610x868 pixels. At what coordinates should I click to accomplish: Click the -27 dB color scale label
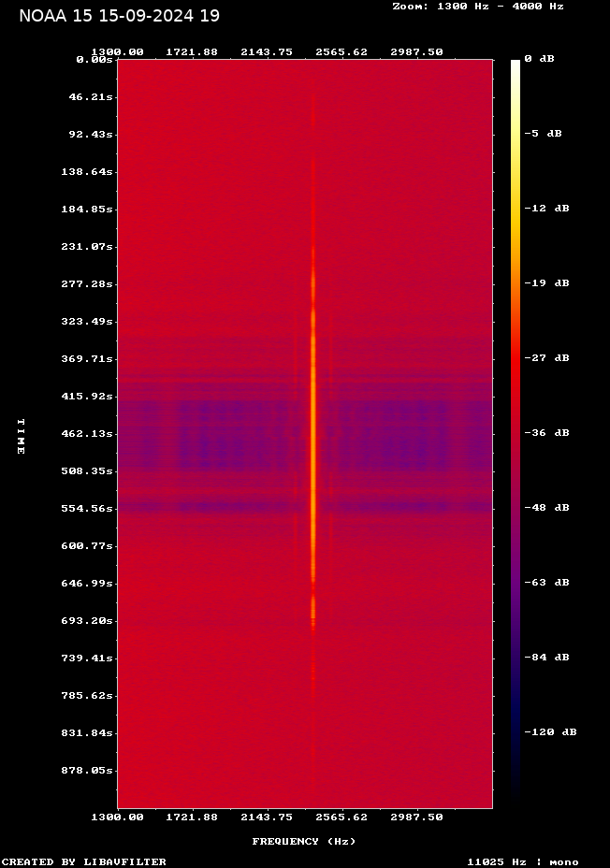point(546,358)
